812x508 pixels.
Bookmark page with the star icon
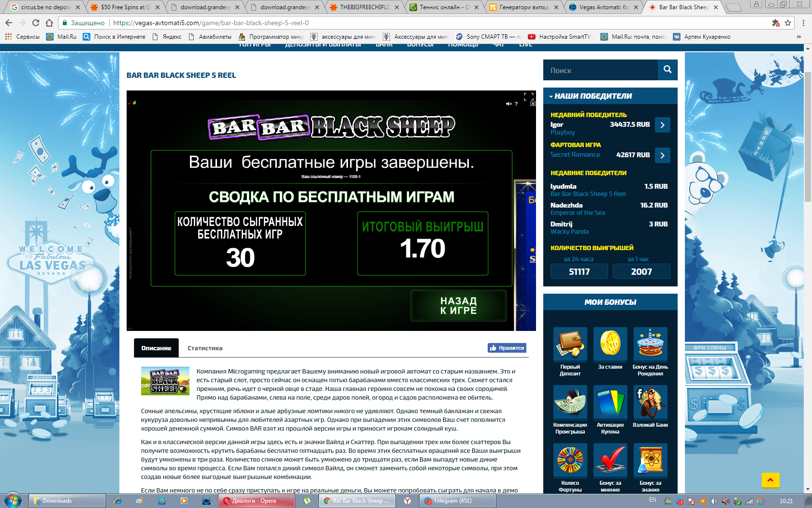788,23
